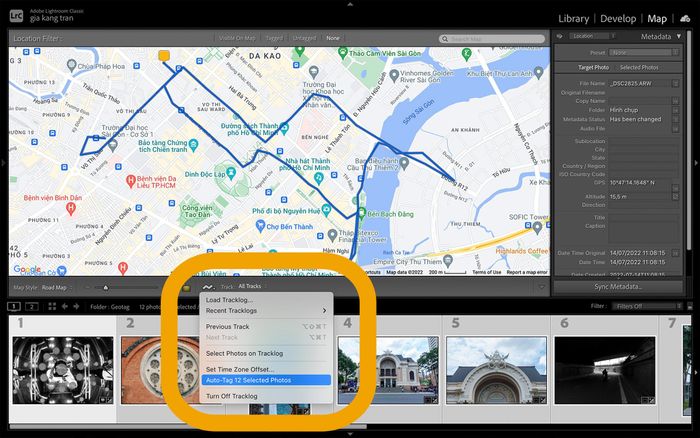This screenshot has height=438, width=700.
Task: Select main window display 1 button
Action: [14, 306]
